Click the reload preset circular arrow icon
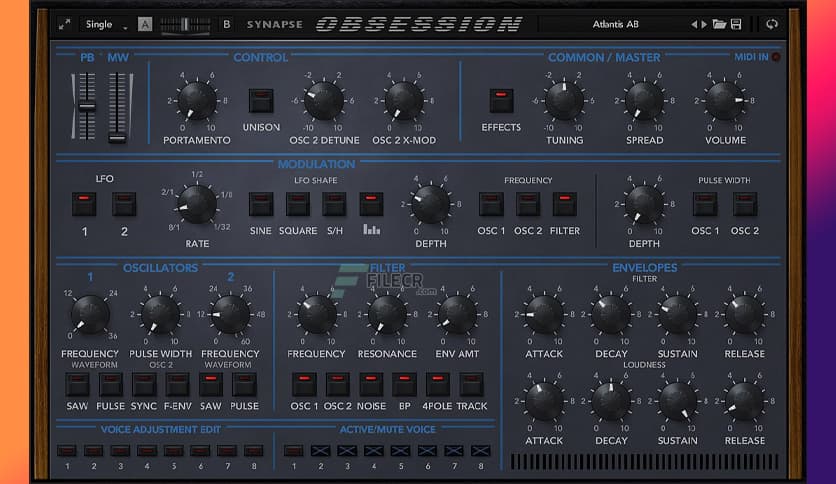The height and width of the screenshot is (484, 836). (771, 24)
